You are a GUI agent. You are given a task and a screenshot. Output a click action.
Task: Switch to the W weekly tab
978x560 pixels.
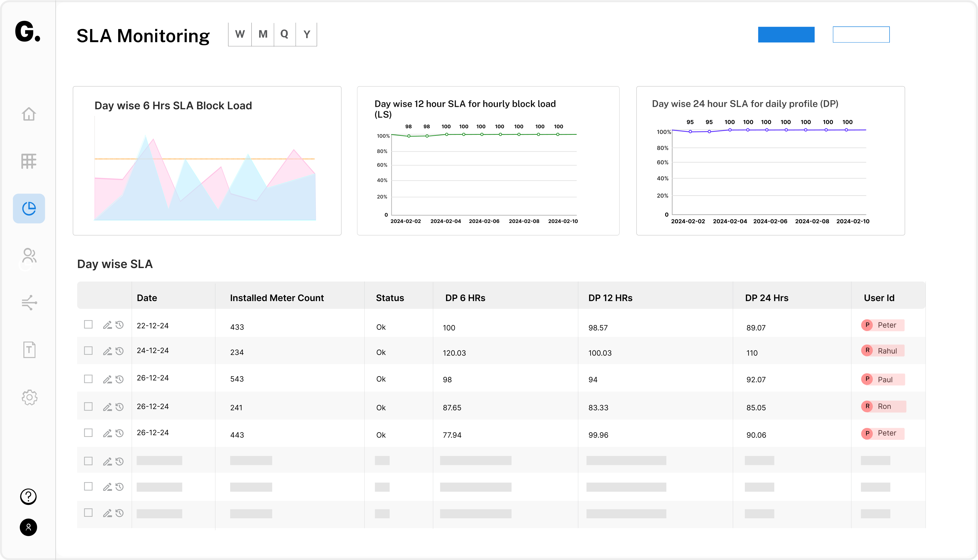coord(240,35)
